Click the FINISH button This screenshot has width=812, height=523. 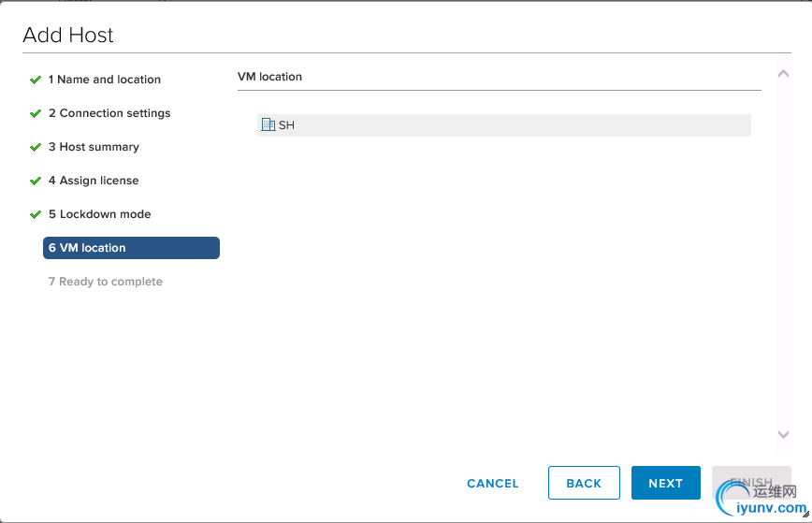click(x=751, y=482)
